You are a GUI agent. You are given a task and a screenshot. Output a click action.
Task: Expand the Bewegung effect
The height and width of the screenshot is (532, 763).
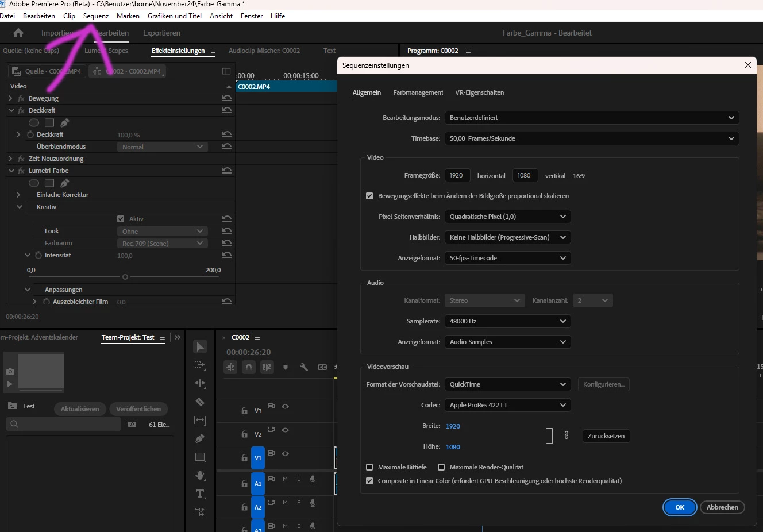pyautogui.click(x=10, y=98)
